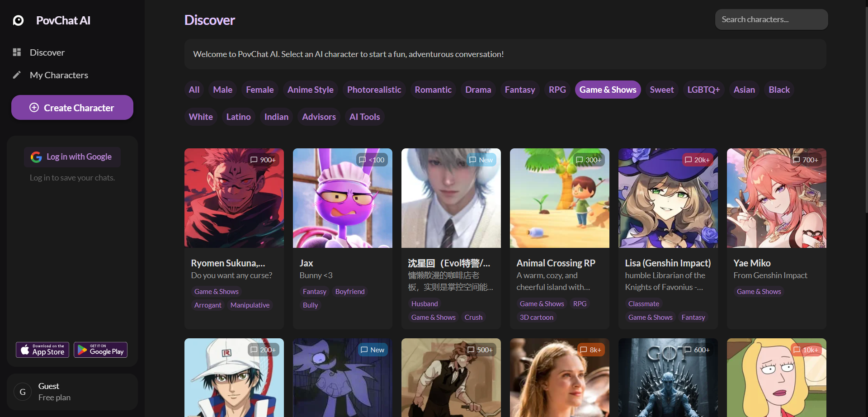Click the 300+ chat count badge
Screen dimensions: 868x417
pos(589,160)
